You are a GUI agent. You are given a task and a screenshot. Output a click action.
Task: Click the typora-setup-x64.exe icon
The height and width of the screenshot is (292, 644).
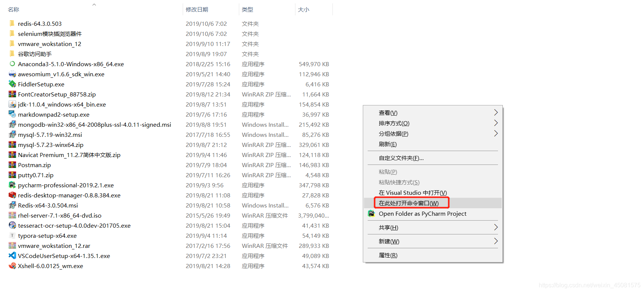pyautogui.click(x=12, y=236)
